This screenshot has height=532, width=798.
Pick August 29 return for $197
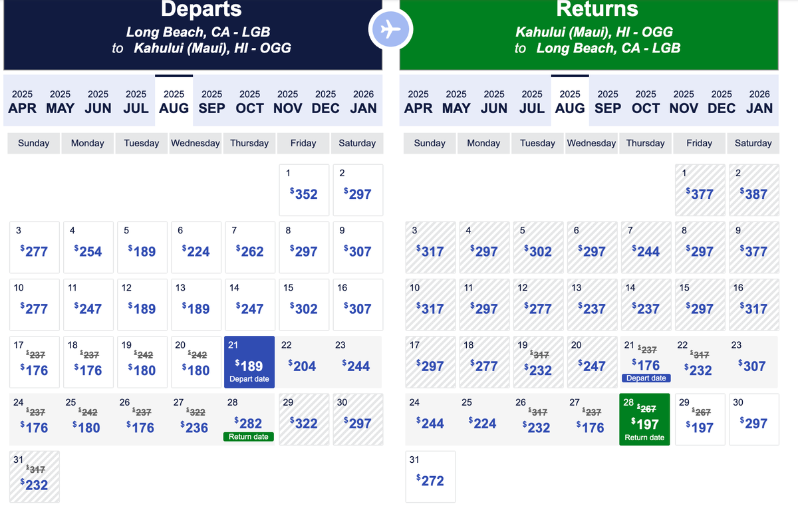(700, 420)
